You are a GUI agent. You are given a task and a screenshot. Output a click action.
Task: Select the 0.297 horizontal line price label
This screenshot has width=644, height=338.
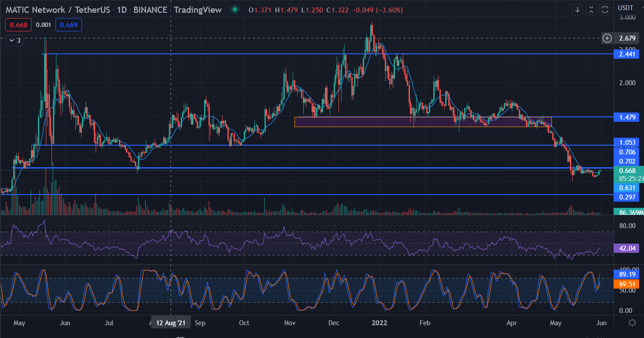coord(626,197)
